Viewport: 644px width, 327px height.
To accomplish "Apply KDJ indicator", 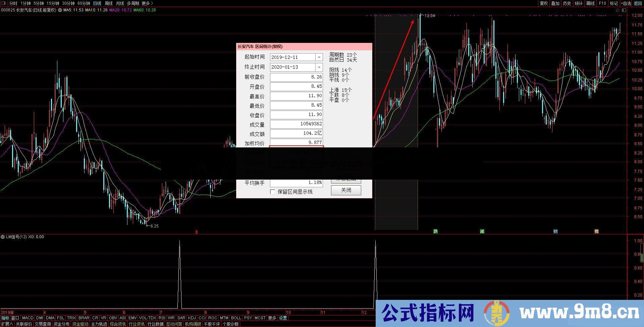I will point(192,318).
